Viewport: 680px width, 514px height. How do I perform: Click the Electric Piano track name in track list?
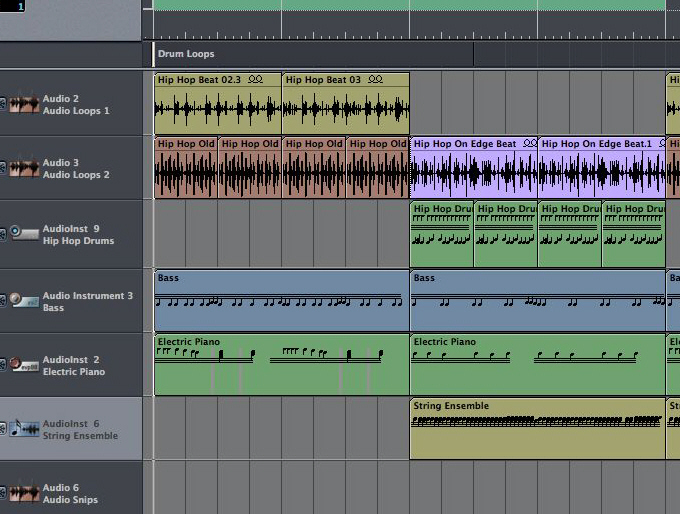(74, 372)
